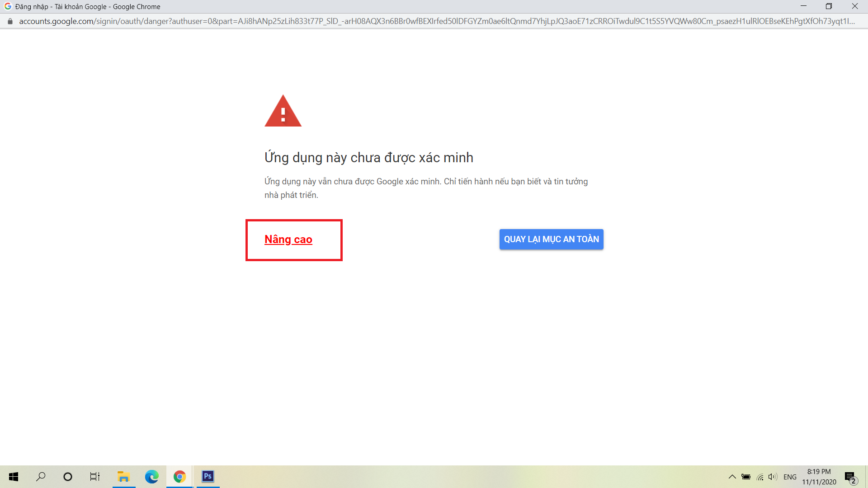
Task: Open the notification action center
Action: coord(850,477)
